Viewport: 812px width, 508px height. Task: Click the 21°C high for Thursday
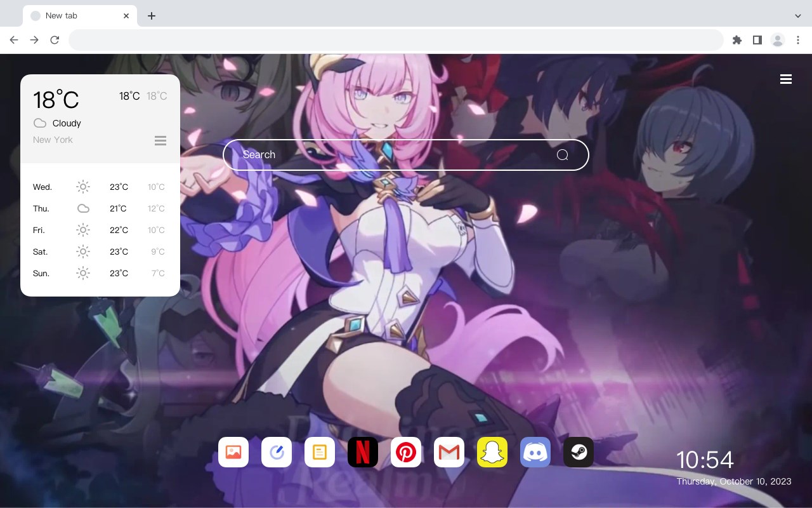118,208
